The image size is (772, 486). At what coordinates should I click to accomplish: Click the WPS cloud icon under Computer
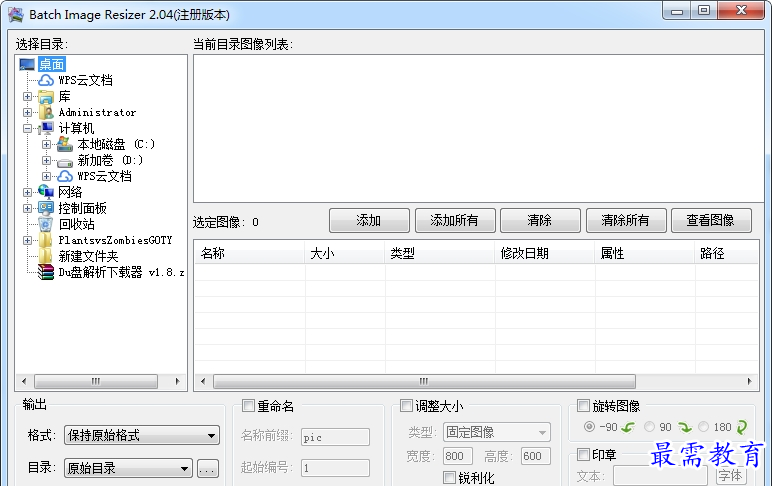pyautogui.click(x=64, y=176)
